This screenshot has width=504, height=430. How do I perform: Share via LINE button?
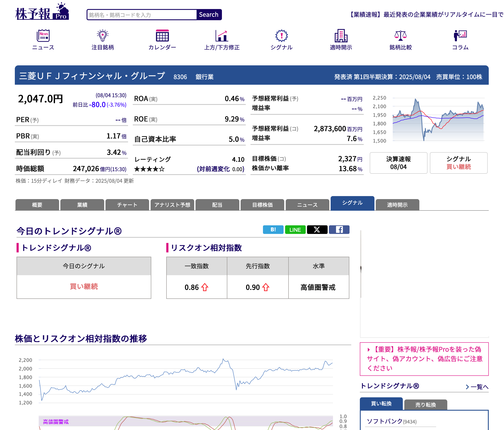click(295, 230)
